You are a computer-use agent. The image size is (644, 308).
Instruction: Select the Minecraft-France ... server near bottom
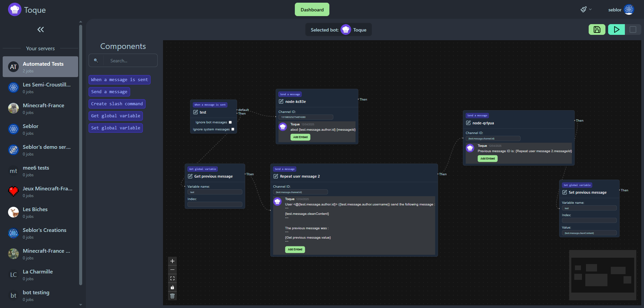click(40, 254)
